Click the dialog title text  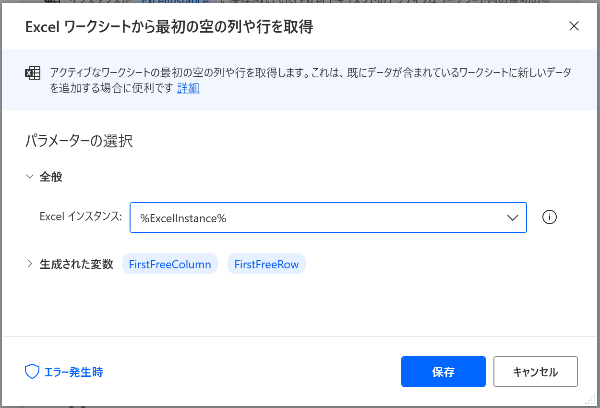(x=169, y=27)
